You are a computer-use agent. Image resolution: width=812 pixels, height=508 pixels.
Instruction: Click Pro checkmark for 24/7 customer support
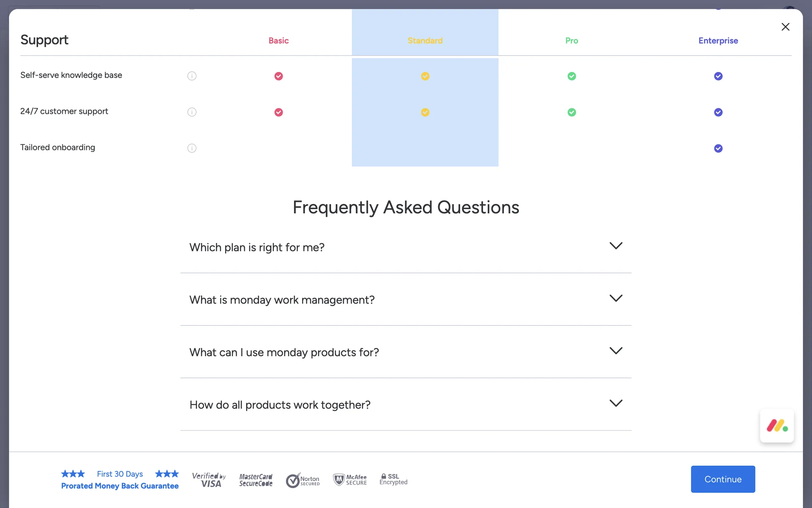pos(571,112)
